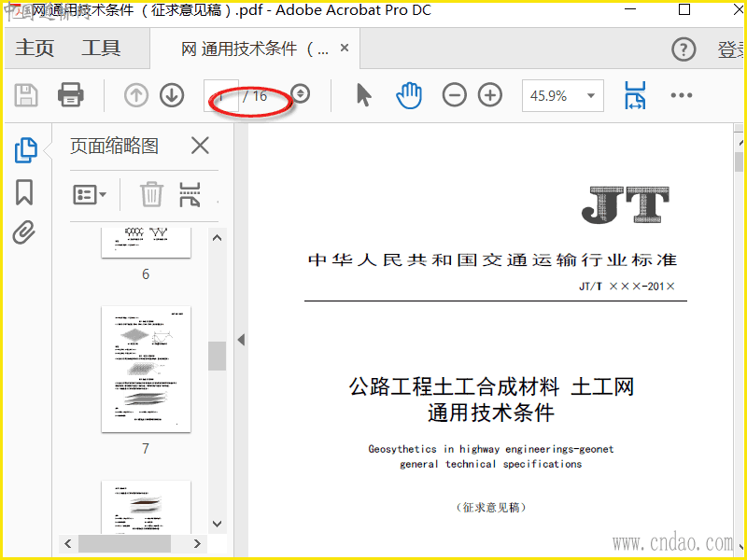Maximize the Acrobat window
Screen dimensions: 747x560
click(x=684, y=9)
